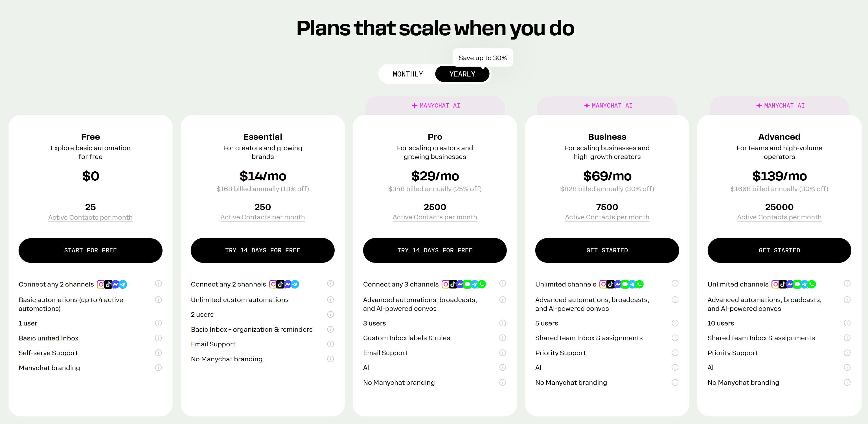Click the Instagram channel icon in Free plan
The height and width of the screenshot is (424, 868).
101,284
